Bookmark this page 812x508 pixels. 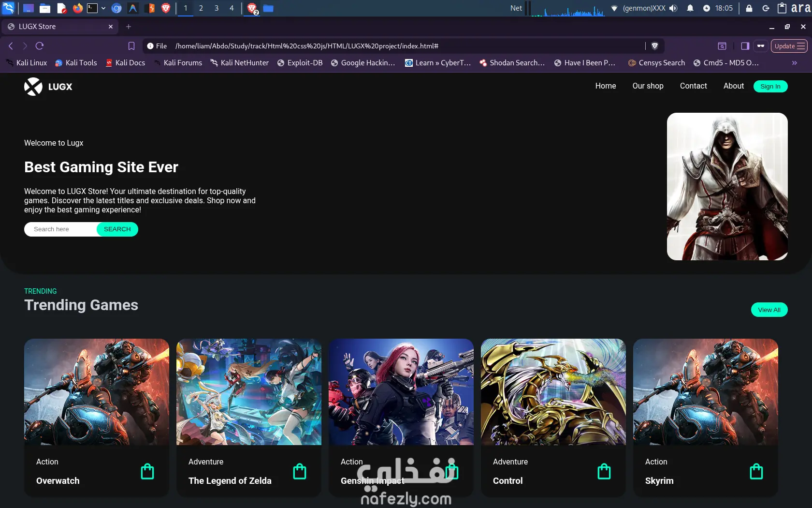131,46
